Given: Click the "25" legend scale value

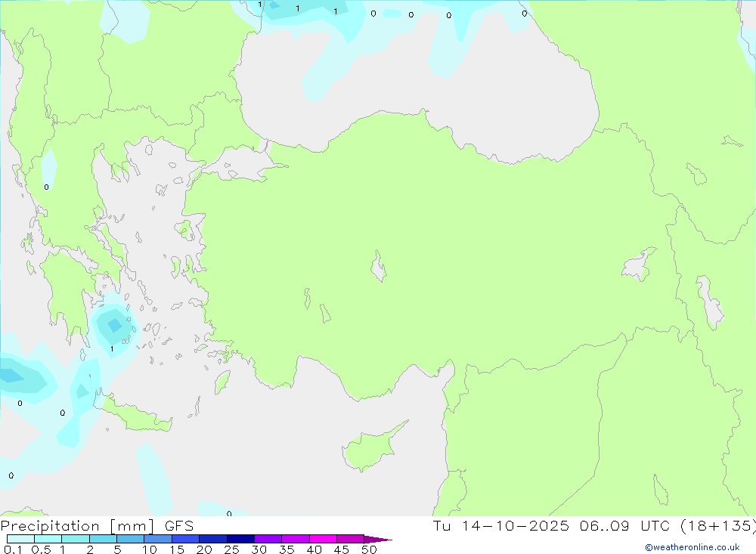Looking at the screenshot, I should (231, 549).
